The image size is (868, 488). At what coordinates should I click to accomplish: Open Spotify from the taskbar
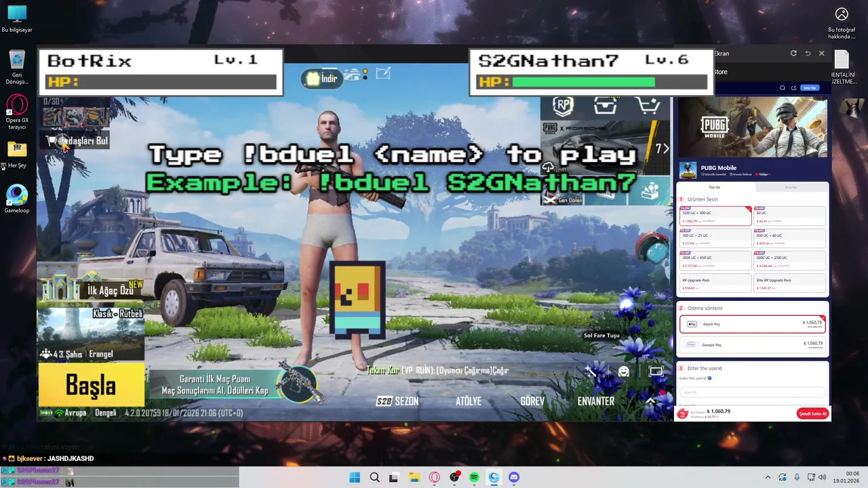pyautogui.click(x=474, y=477)
